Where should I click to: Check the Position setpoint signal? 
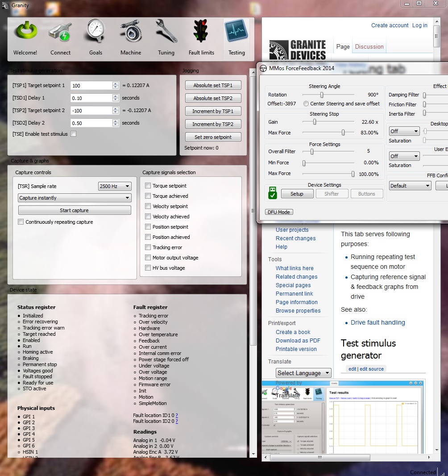[x=148, y=227]
